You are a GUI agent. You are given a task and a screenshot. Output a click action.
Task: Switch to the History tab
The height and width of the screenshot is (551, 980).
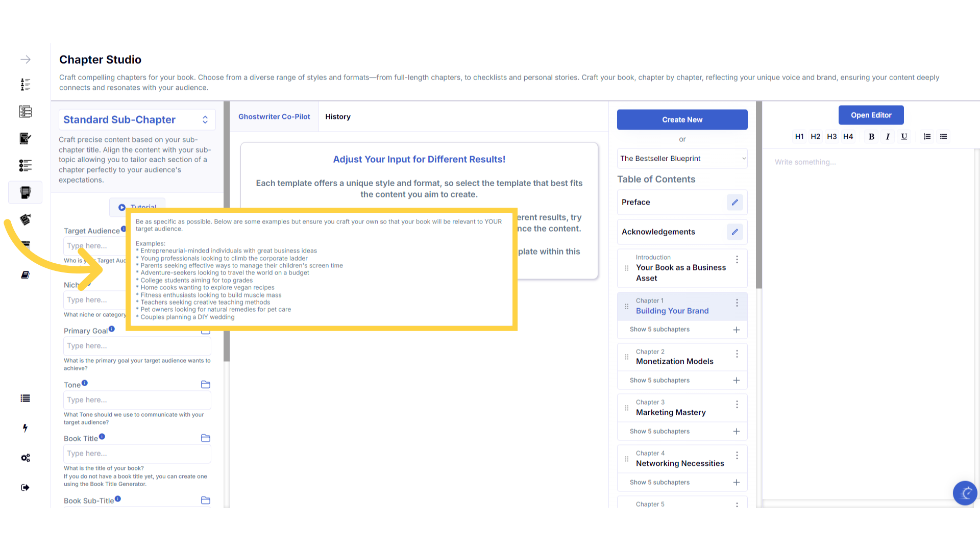point(337,117)
